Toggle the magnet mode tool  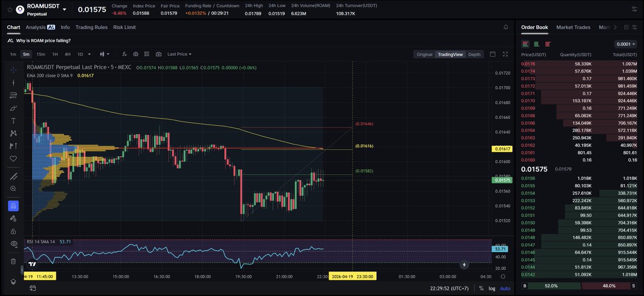point(13,206)
